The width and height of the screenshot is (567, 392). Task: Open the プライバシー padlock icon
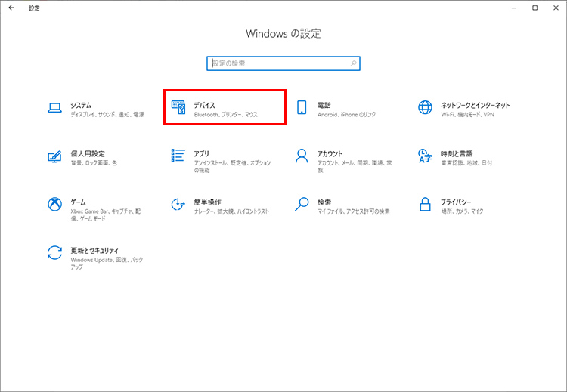point(425,205)
